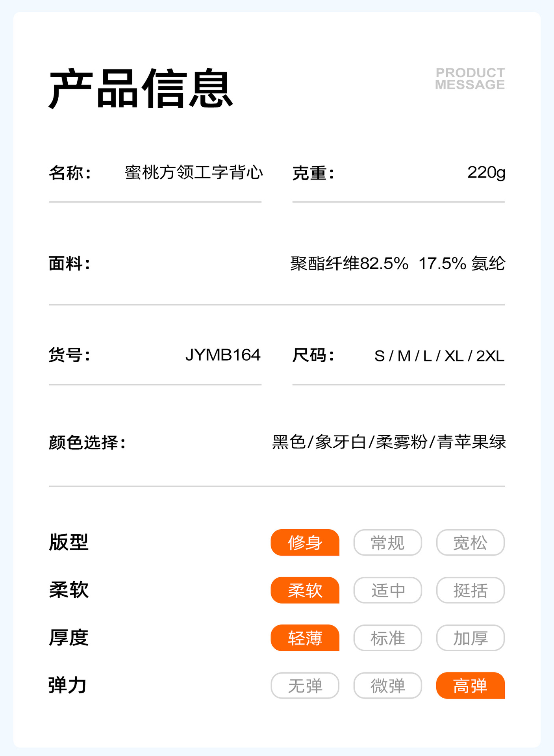Screen dimensions: 554x756
Task: Select the 常规 fit option
Action: [387, 542]
